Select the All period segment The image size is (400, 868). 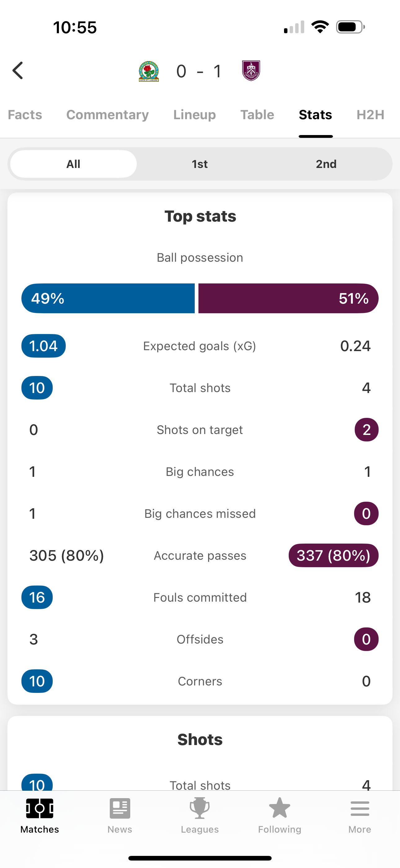click(73, 164)
